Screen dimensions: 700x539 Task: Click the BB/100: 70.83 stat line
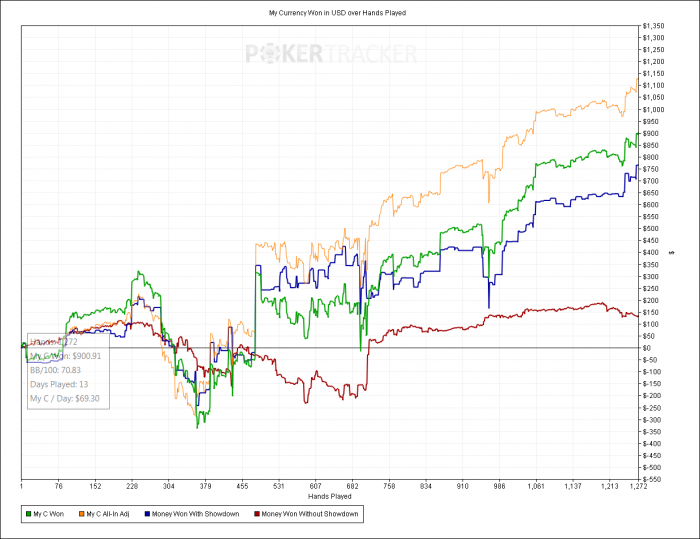click(55, 370)
